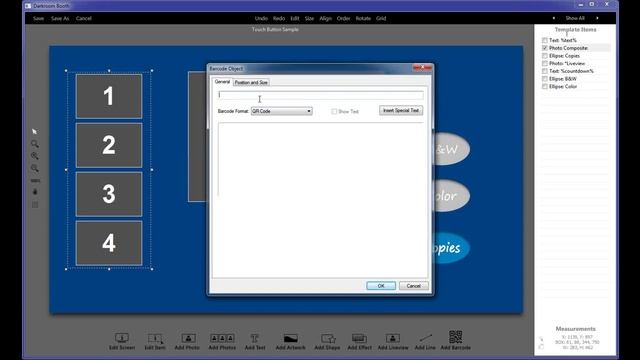Viewport: 640px width, 360px height.
Task: Toggle Show Text checkbox in barcode dialog
Action: click(334, 111)
